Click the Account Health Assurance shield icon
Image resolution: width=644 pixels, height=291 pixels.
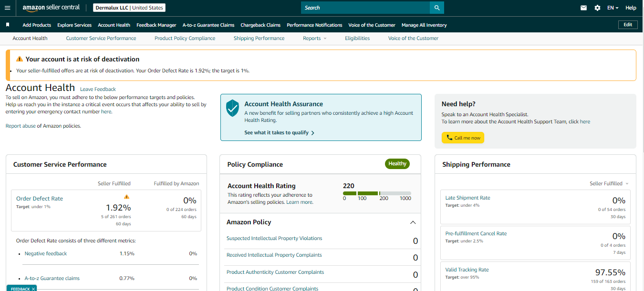232,109
